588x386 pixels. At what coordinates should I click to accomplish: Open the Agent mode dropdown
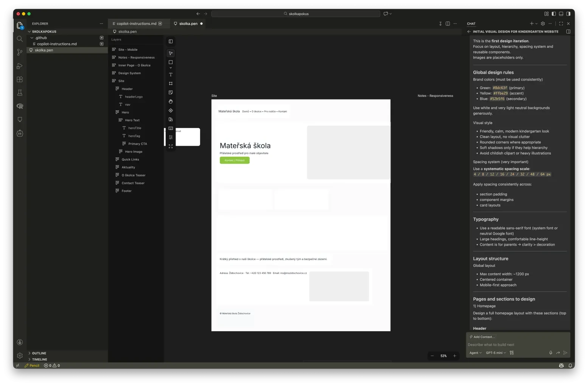click(475, 353)
